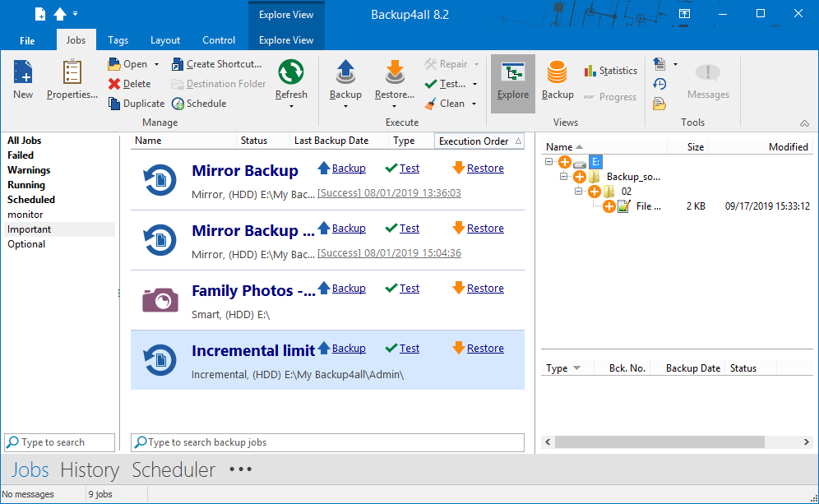
Task: Click the folder log icon in Tools
Action: pos(659,104)
